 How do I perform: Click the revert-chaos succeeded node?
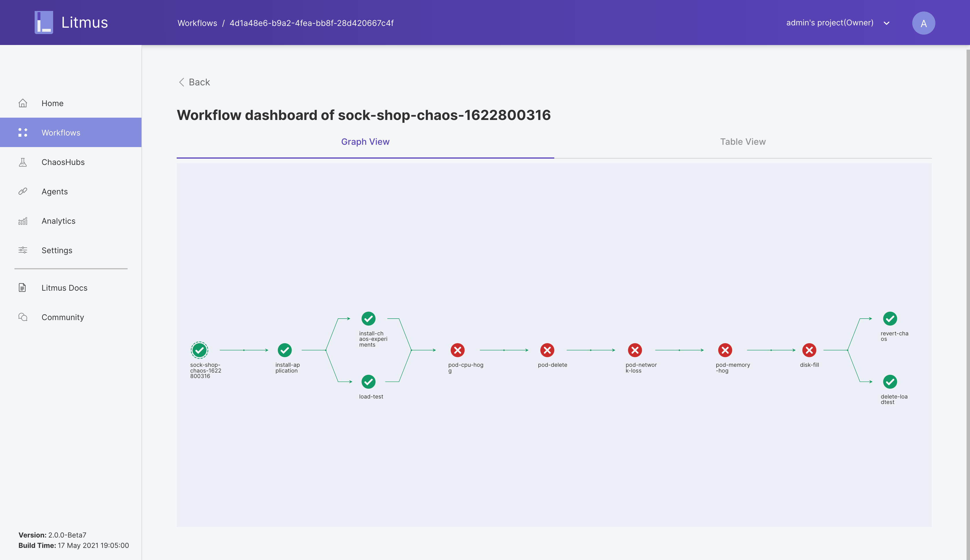tap(890, 318)
